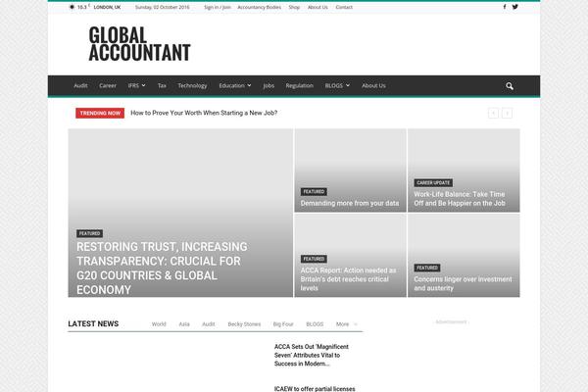588x392 pixels.
Task: Show previous trending story arrow
Action: (494, 114)
